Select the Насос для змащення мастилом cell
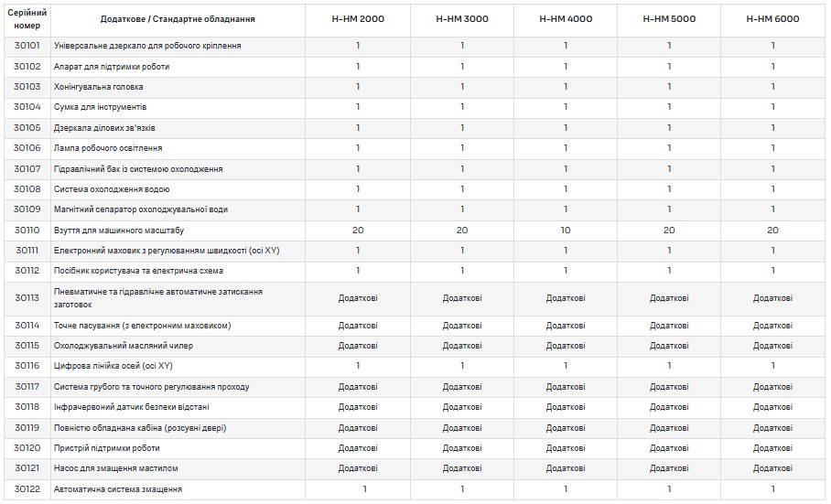 tap(116, 468)
